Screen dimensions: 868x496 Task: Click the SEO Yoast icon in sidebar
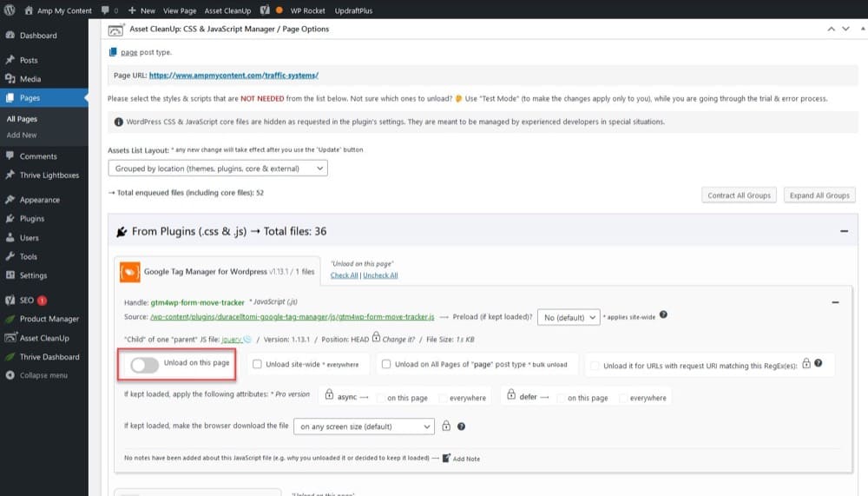(10, 300)
